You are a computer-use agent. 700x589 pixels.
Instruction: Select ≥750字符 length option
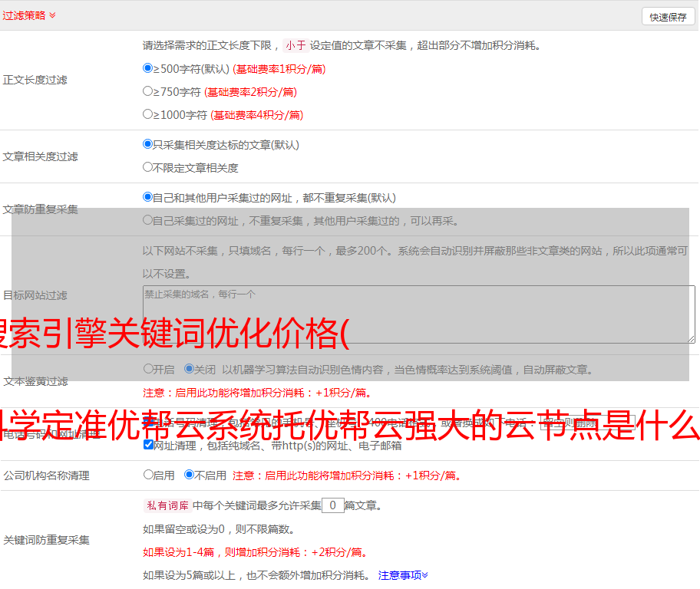(148, 91)
